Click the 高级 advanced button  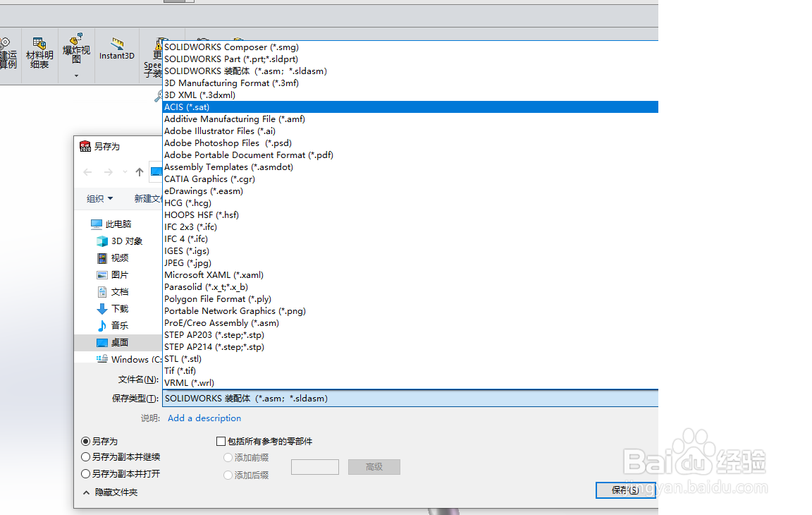(374, 467)
